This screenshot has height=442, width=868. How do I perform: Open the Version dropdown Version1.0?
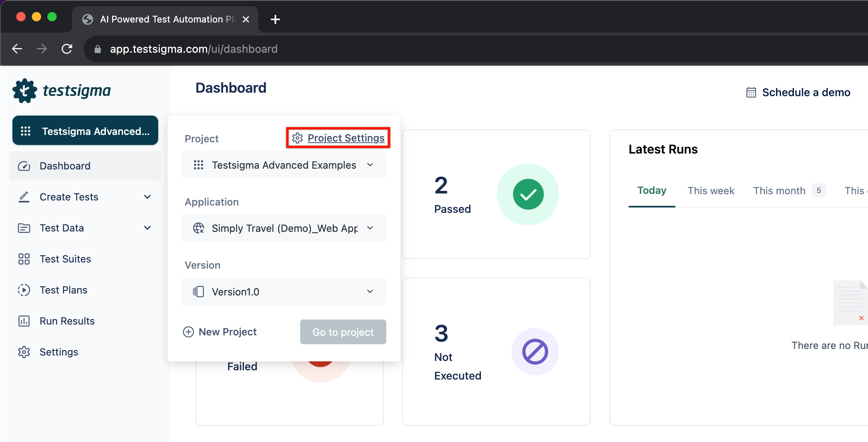(284, 292)
